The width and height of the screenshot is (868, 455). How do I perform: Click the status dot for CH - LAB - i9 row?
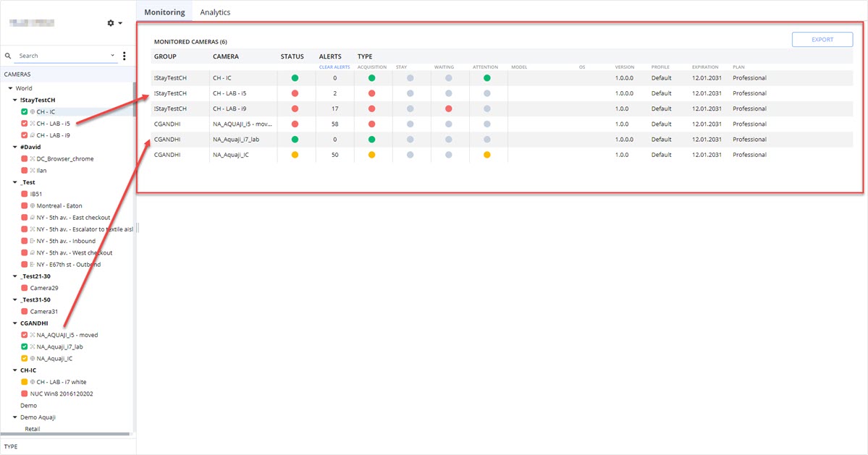[295, 109]
